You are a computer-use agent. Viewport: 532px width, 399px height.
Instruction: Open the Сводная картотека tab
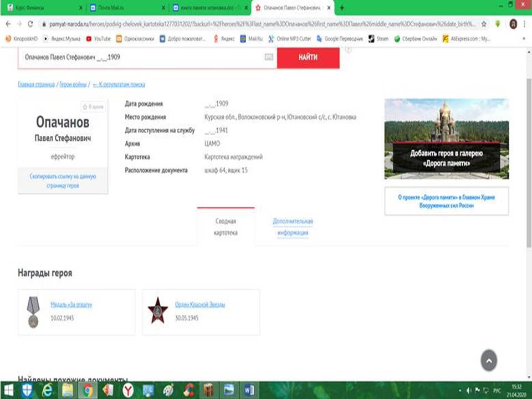(x=226, y=227)
